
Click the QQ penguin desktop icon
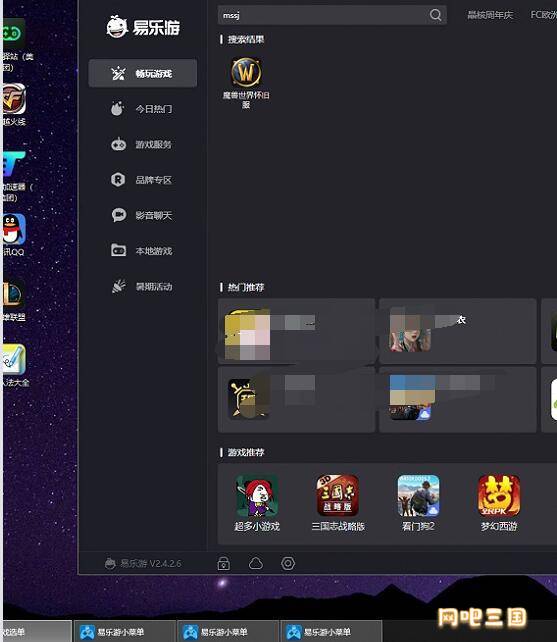14,229
